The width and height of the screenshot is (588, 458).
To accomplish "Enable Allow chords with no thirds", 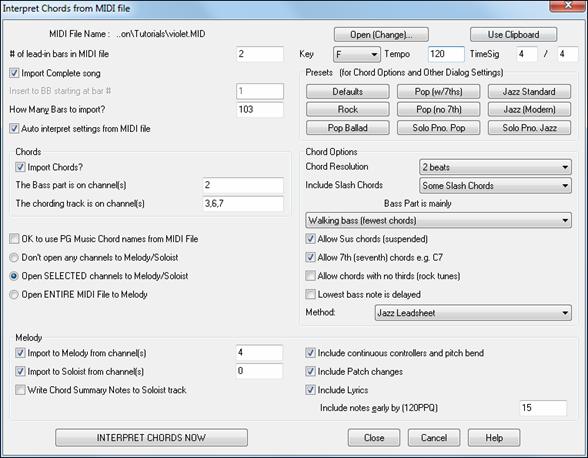I will pyautogui.click(x=310, y=276).
